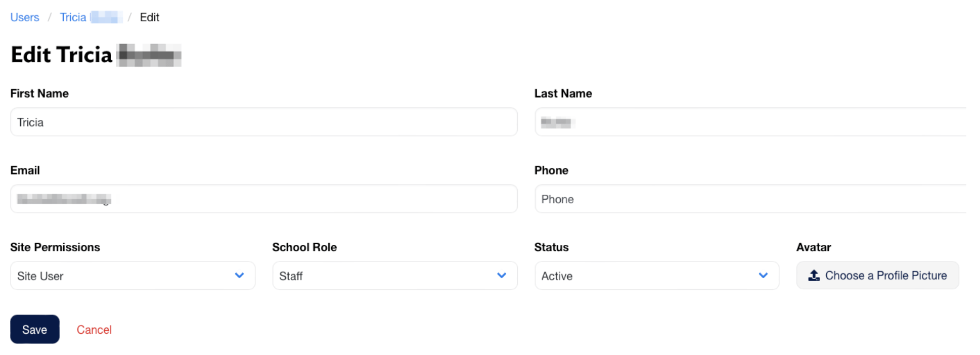Click the School Role chevron arrow
The image size is (980, 355).
pos(502,276)
